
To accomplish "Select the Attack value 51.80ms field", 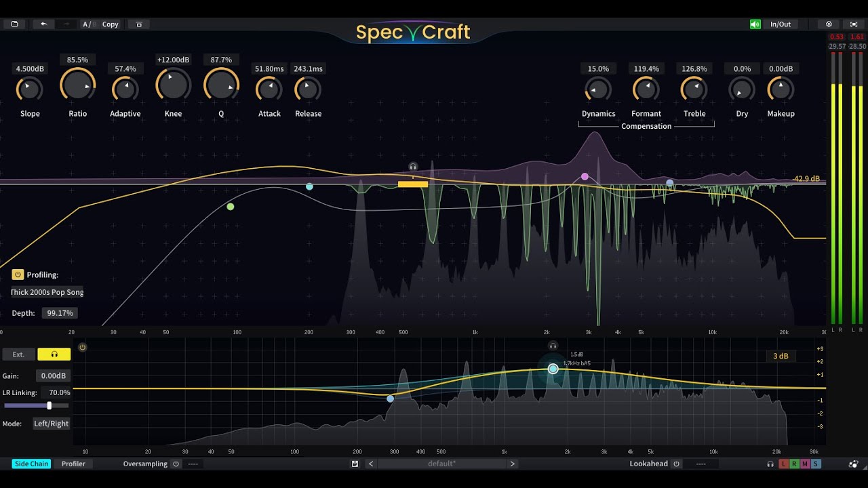I will point(269,68).
